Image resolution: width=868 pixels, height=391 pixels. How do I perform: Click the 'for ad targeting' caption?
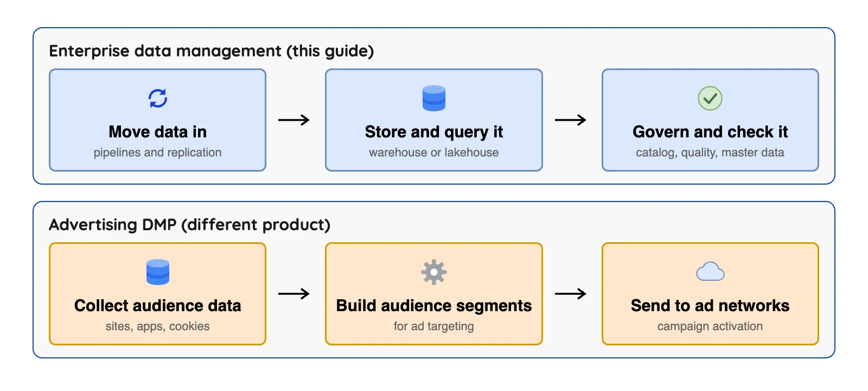click(x=434, y=326)
